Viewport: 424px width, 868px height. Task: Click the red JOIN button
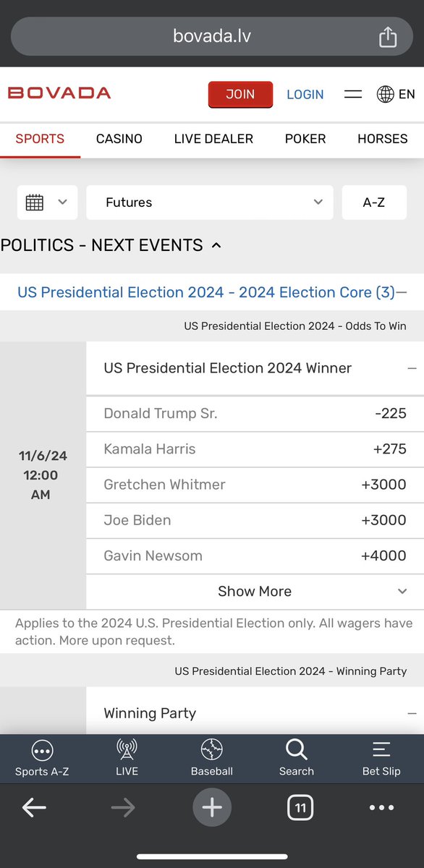tap(240, 95)
